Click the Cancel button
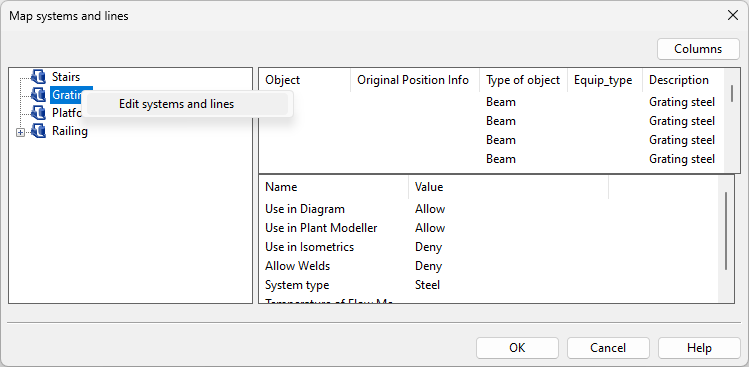Screen dimensions: 749x367 pyautogui.click(x=608, y=348)
